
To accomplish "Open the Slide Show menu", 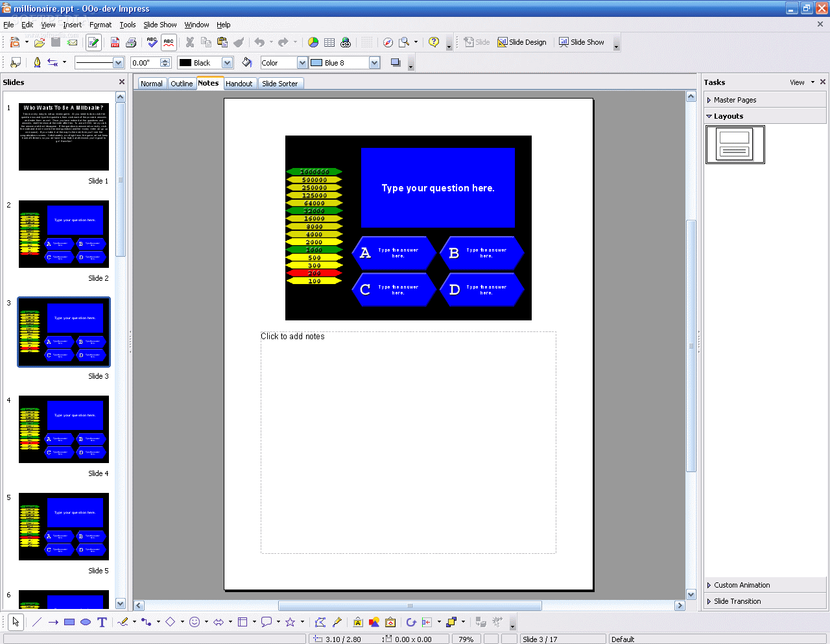I will click(160, 25).
